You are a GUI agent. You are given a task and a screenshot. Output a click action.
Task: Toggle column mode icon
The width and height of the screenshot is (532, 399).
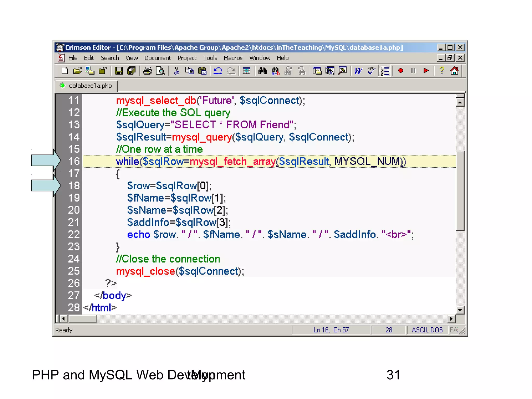[247, 71]
